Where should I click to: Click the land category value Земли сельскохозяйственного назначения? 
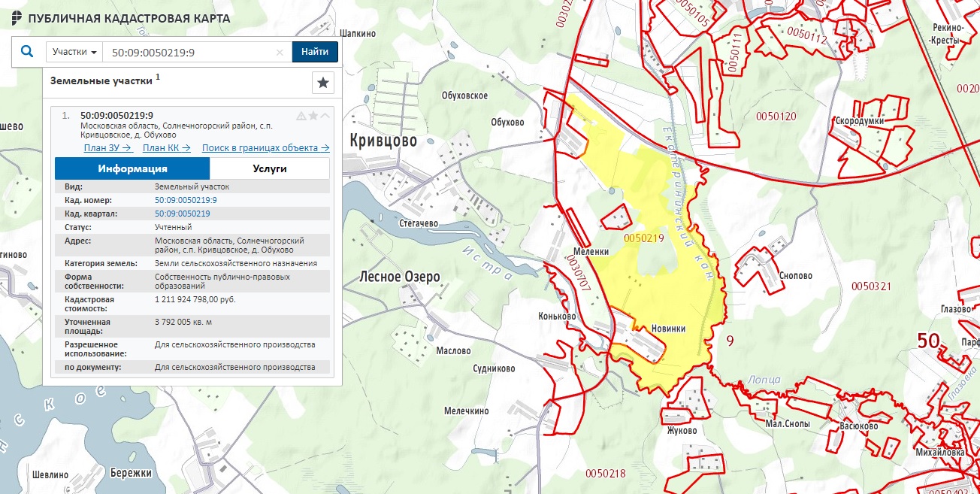[x=236, y=263]
